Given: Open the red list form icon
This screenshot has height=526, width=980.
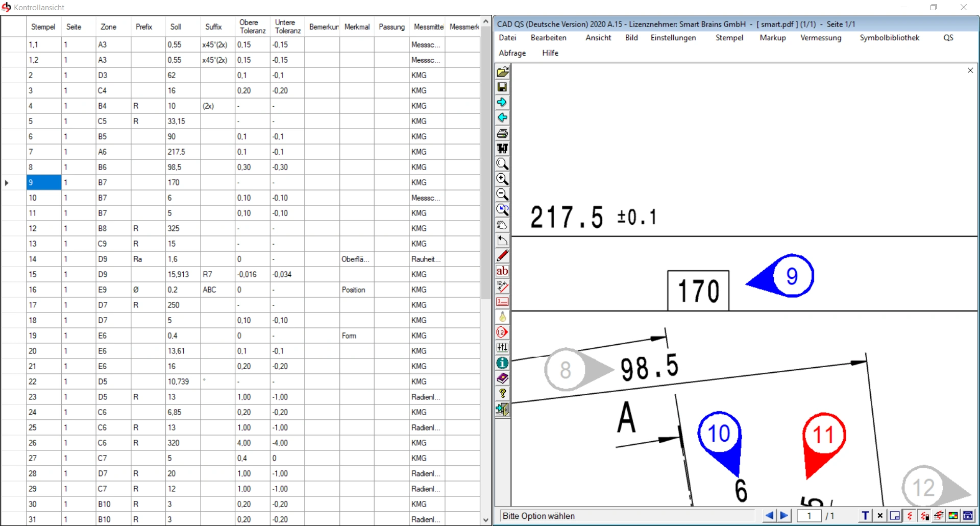Looking at the screenshot, I should (x=502, y=302).
